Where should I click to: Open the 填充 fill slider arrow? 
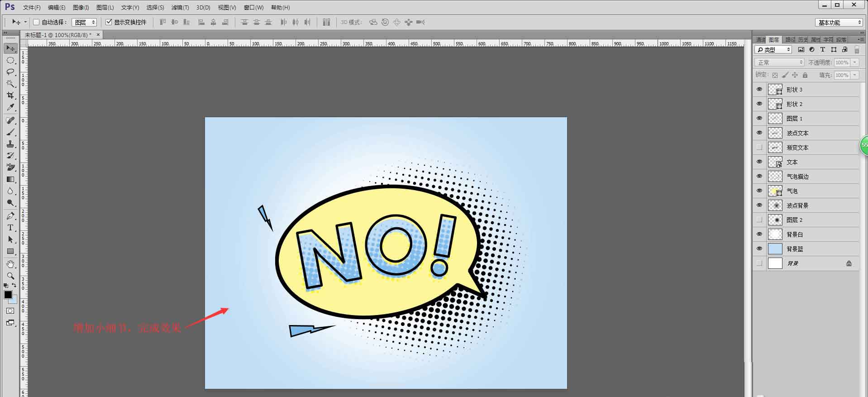[x=855, y=75]
